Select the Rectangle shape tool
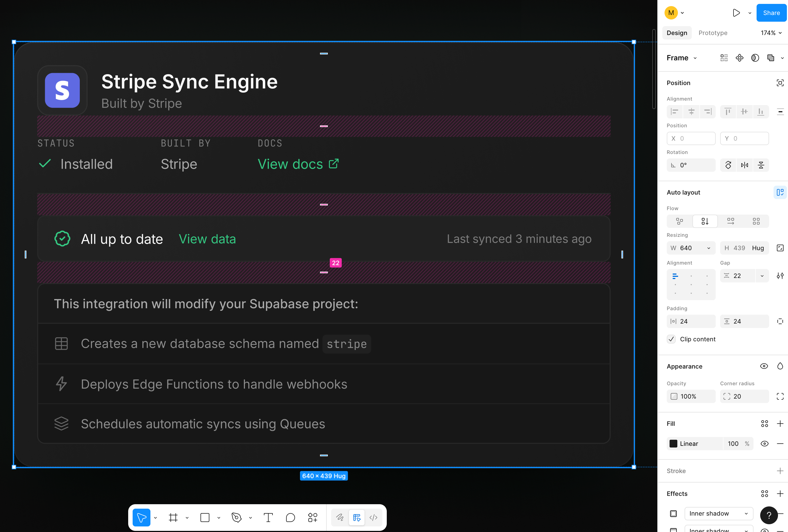The width and height of the screenshot is (788, 532). coord(205,518)
